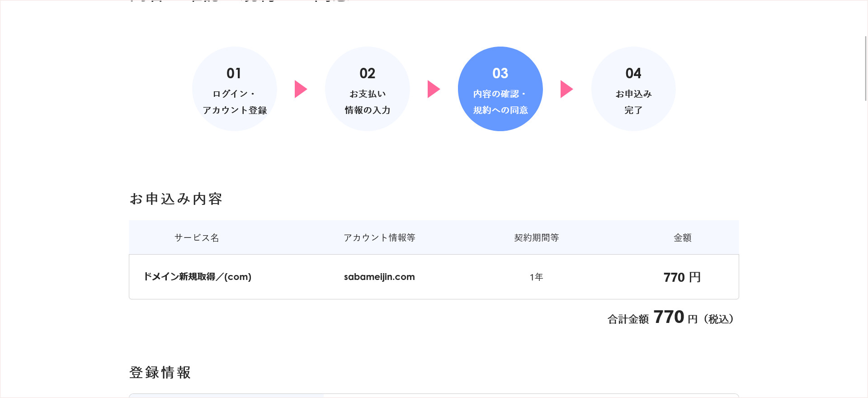Screen dimensions: 868x398
Task: Click the vertical page scrollbar
Action: point(865,68)
